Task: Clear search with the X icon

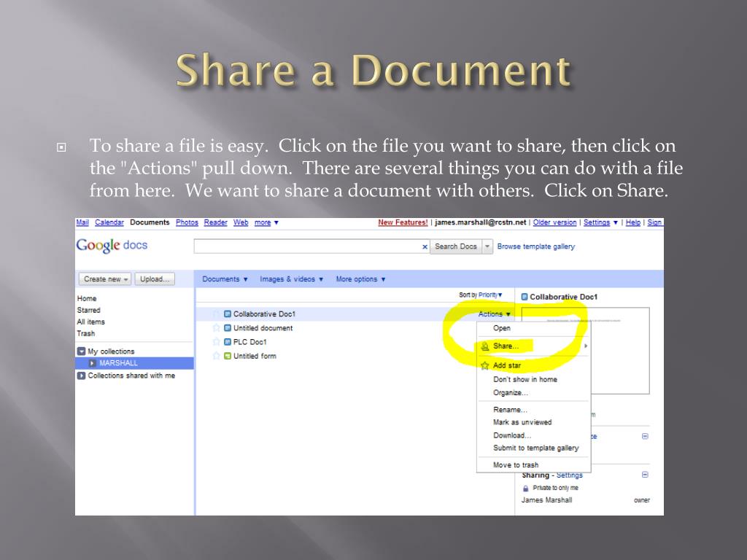Action: coord(425,246)
